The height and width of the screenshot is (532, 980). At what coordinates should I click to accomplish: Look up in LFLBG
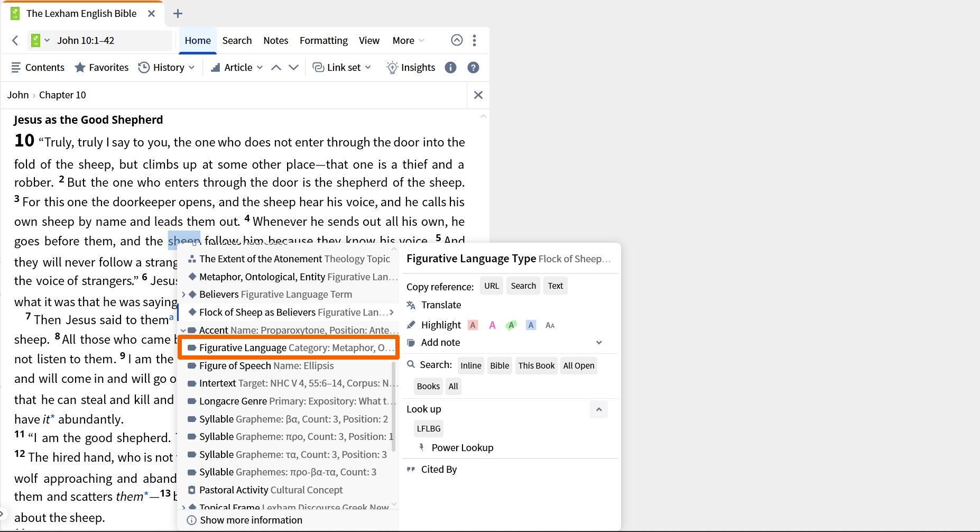coord(428,428)
